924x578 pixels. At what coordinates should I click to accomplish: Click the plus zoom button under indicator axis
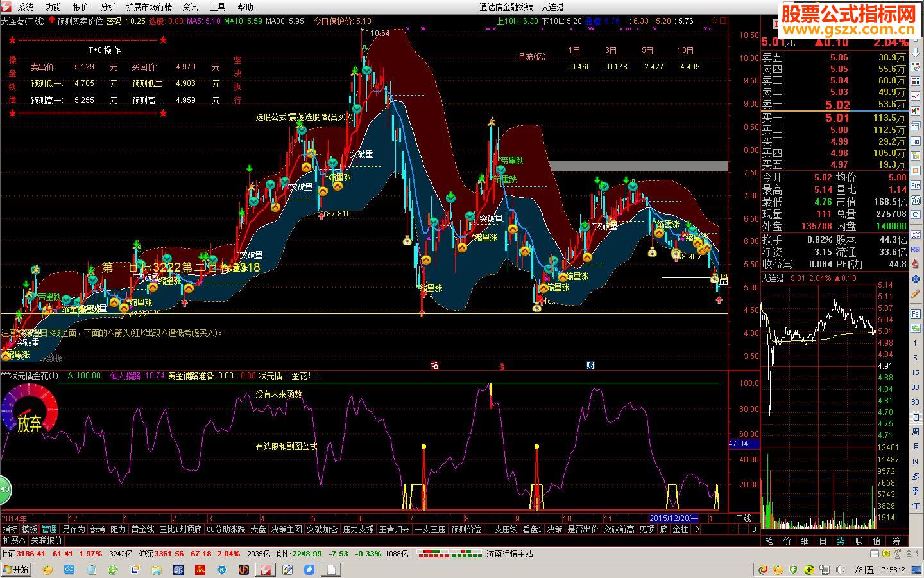point(733,529)
